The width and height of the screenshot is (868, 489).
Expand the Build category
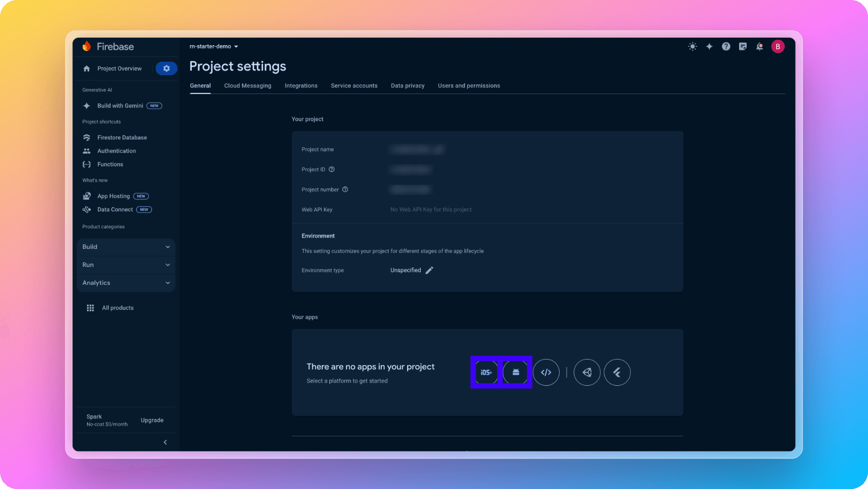click(126, 247)
